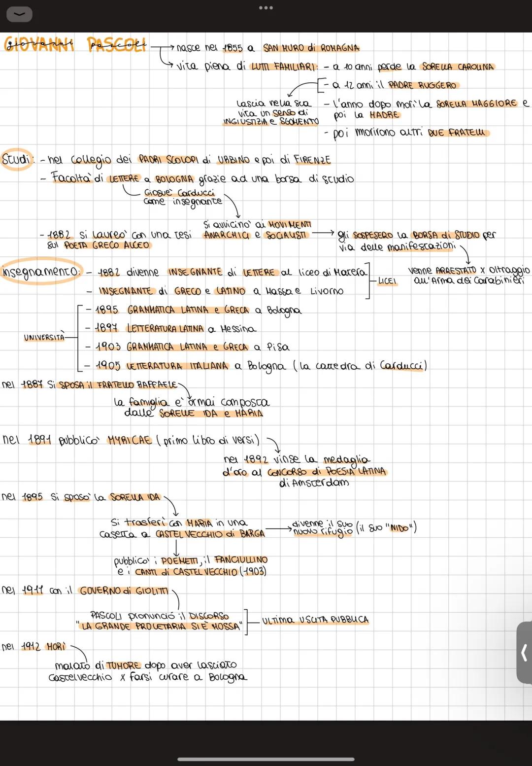Tap the circled 'Insegnamento' heading
This screenshot has width=532, height=766.
[x=41, y=272]
